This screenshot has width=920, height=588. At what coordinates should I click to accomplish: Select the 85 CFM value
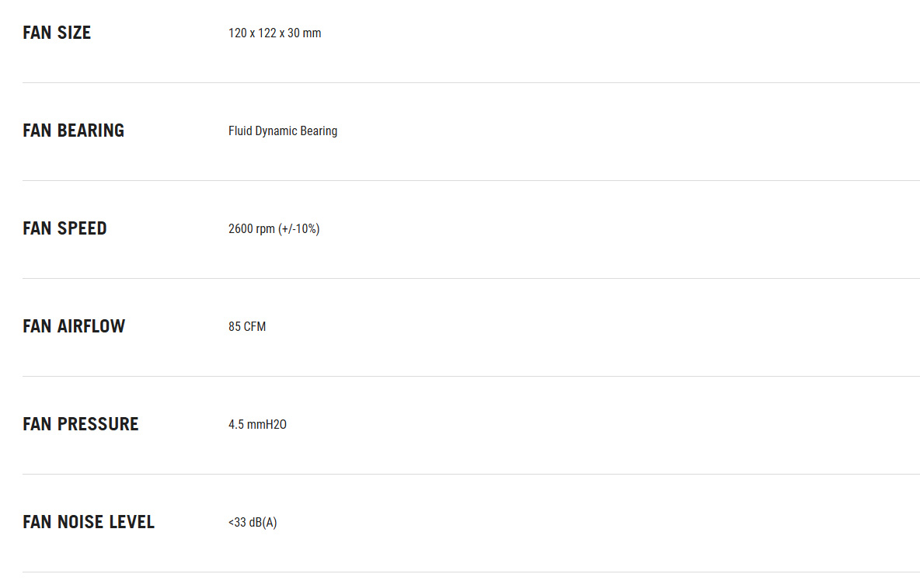coord(247,327)
